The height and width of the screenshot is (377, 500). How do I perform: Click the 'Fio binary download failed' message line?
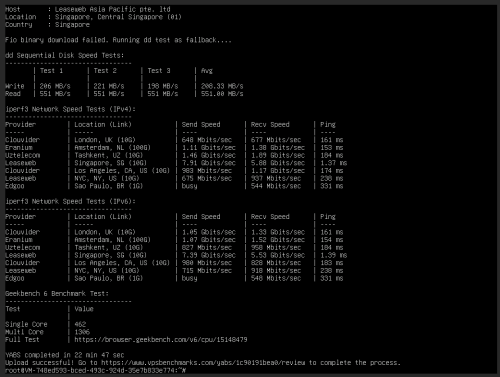pos(118,40)
